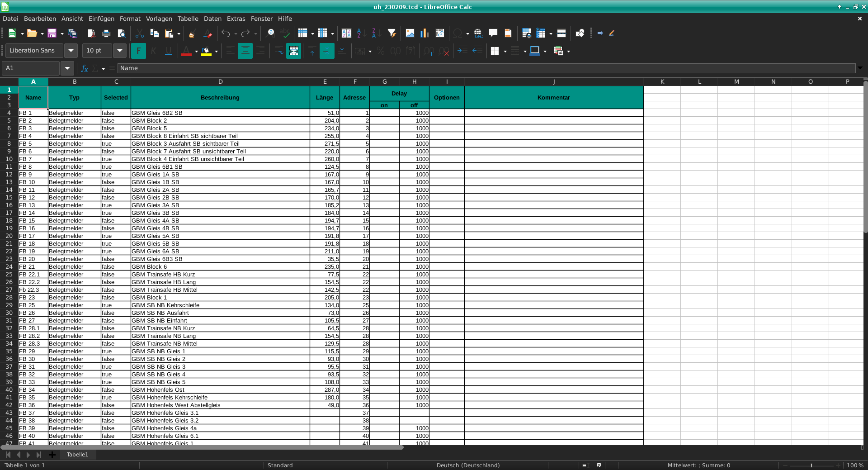Export directly as PDF
The height and width of the screenshot is (470, 868).
91,33
